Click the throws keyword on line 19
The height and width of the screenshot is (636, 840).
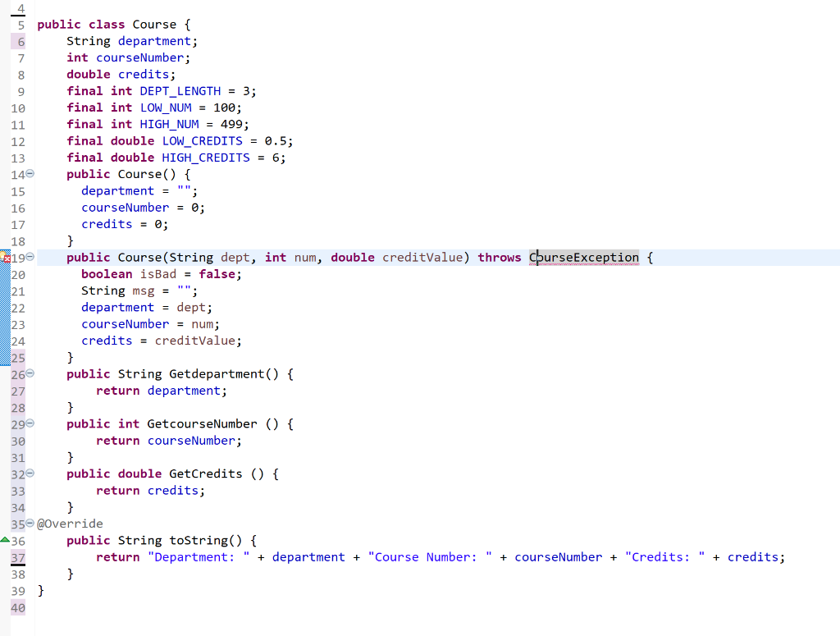(500, 257)
